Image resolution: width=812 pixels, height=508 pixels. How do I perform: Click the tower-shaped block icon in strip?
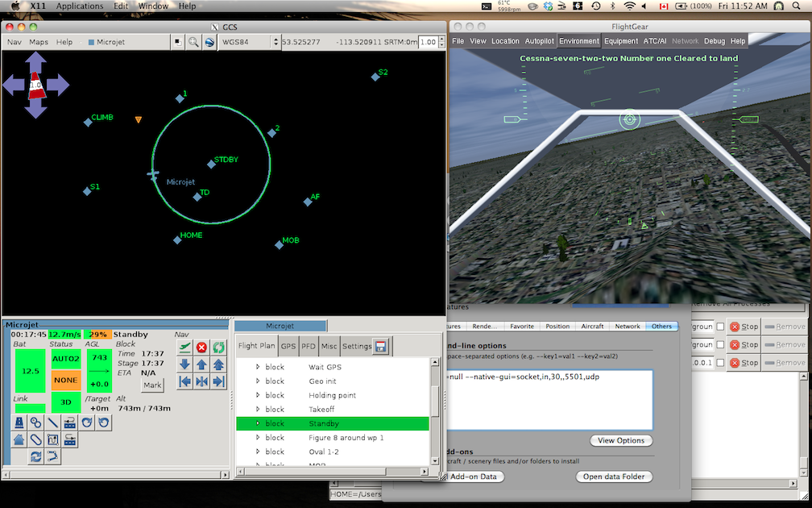(x=19, y=423)
